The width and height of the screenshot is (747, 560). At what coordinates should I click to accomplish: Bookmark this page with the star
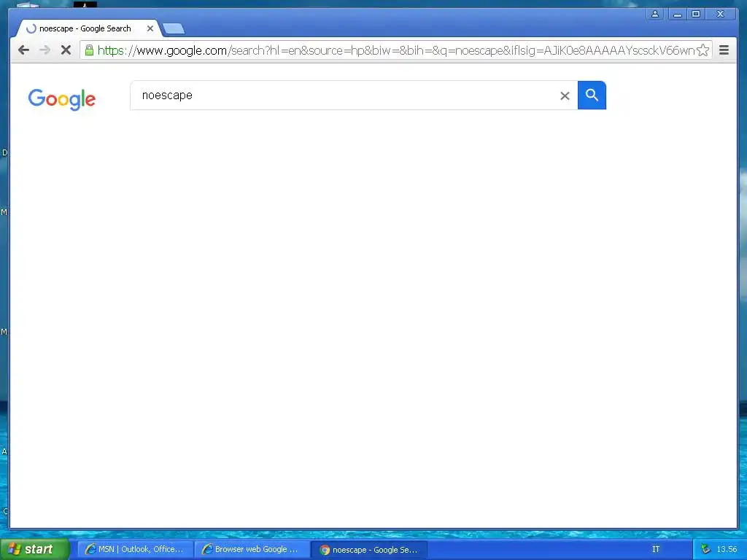coord(703,50)
